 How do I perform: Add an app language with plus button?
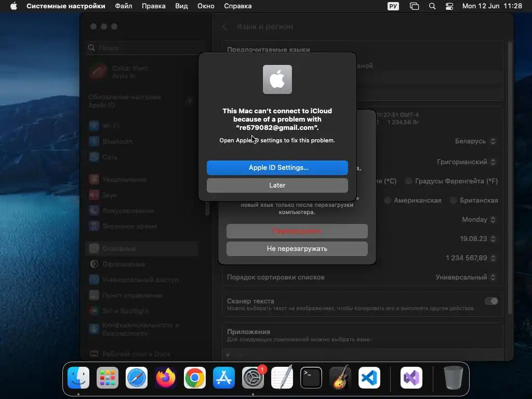point(228,355)
